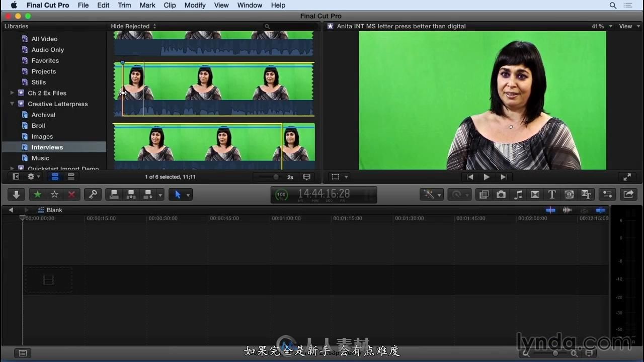
Task: Toggle clip soloing S button
Action: pos(584,211)
